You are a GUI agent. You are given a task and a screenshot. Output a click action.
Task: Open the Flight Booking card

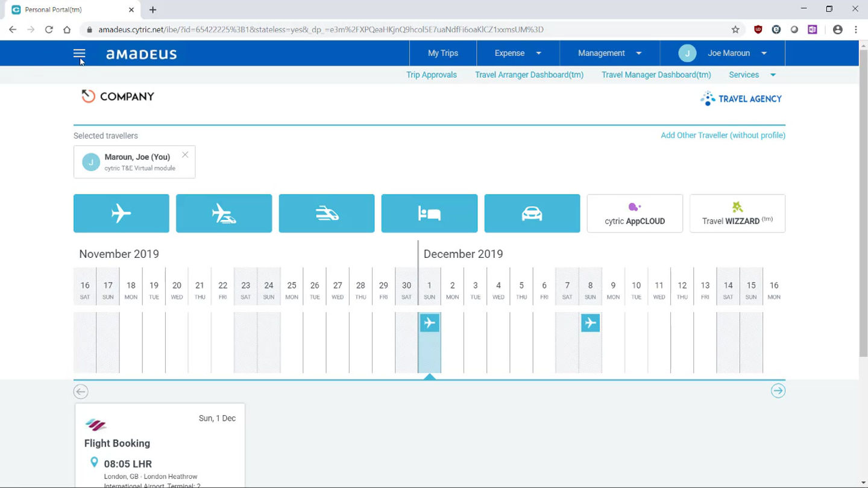pyautogui.click(x=160, y=446)
